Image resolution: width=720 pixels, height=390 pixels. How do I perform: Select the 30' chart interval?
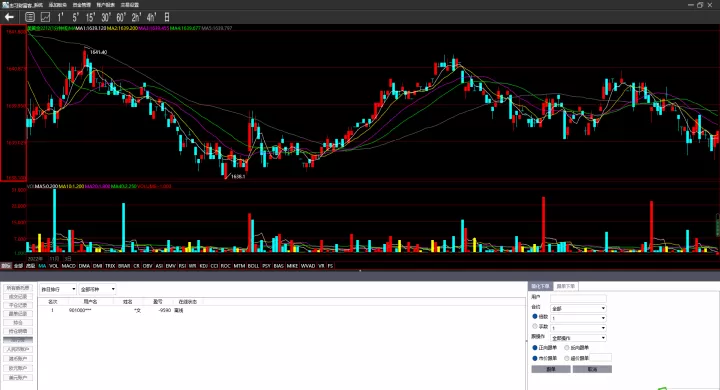coord(106,17)
